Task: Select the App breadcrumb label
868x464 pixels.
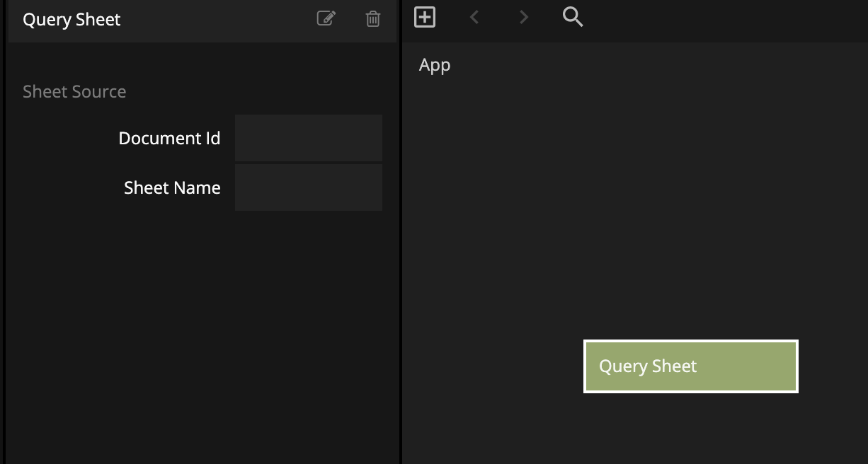Action: 435,65
